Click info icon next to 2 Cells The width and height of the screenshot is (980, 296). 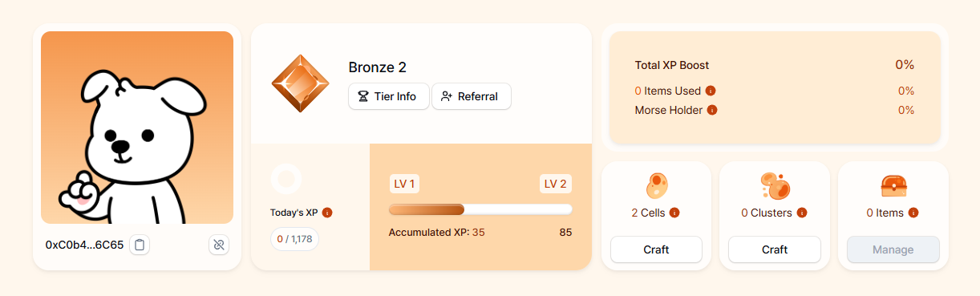pyautogui.click(x=674, y=213)
